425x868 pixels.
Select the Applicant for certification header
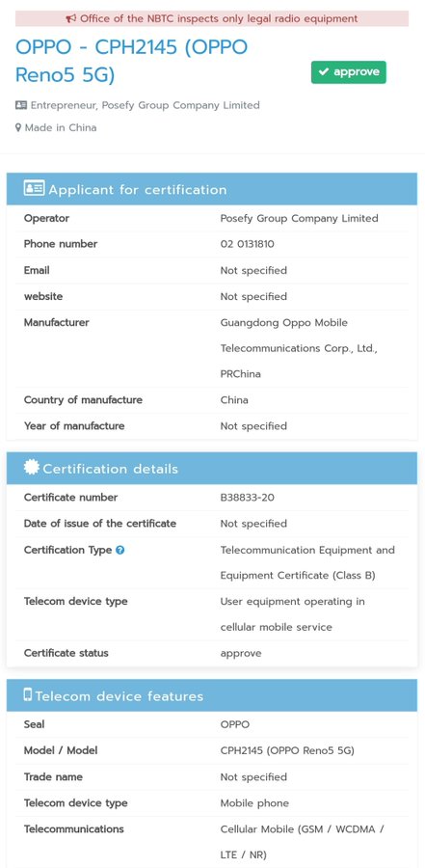[x=212, y=189]
